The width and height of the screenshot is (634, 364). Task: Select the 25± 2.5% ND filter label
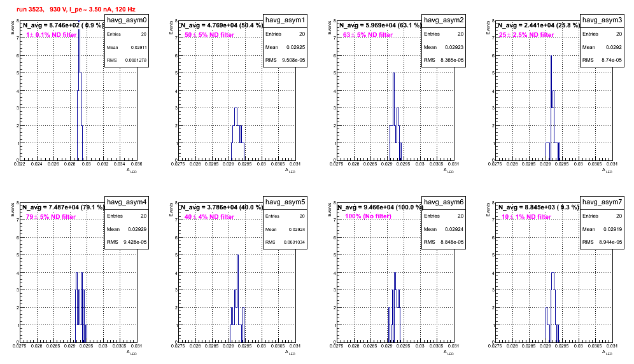click(x=526, y=35)
